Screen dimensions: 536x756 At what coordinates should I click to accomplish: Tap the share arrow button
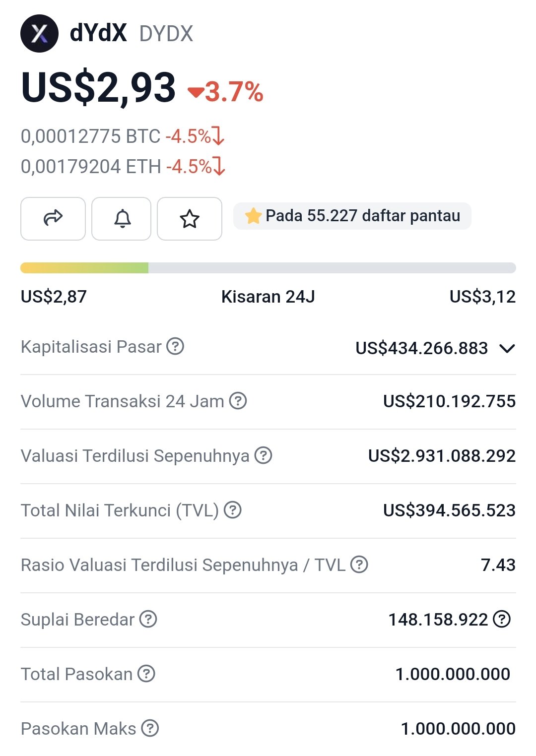[x=53, y=218]
